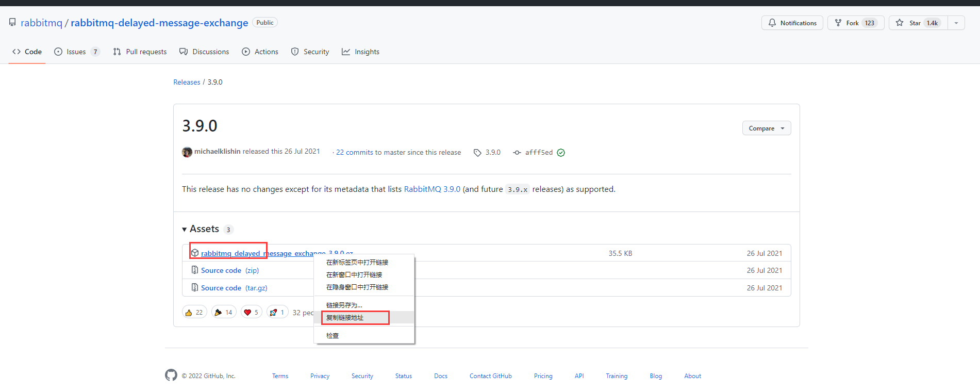Screen dimensions: 980x391
Task: Open the footer Security link
Action: pos(362,376)
